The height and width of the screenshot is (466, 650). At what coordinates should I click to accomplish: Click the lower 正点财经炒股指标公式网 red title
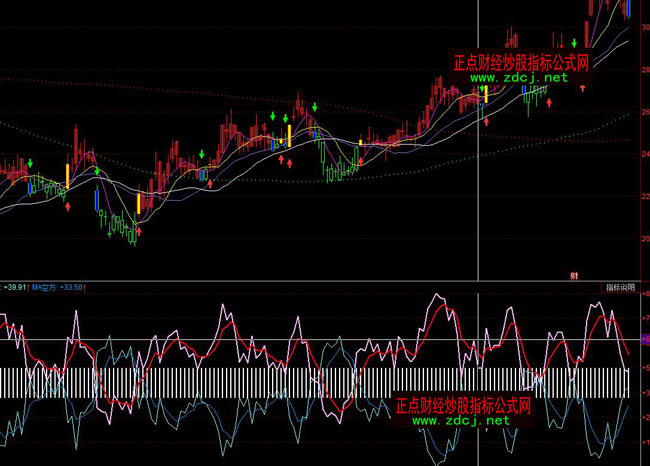pyautogui.click(x=462, y=405)
